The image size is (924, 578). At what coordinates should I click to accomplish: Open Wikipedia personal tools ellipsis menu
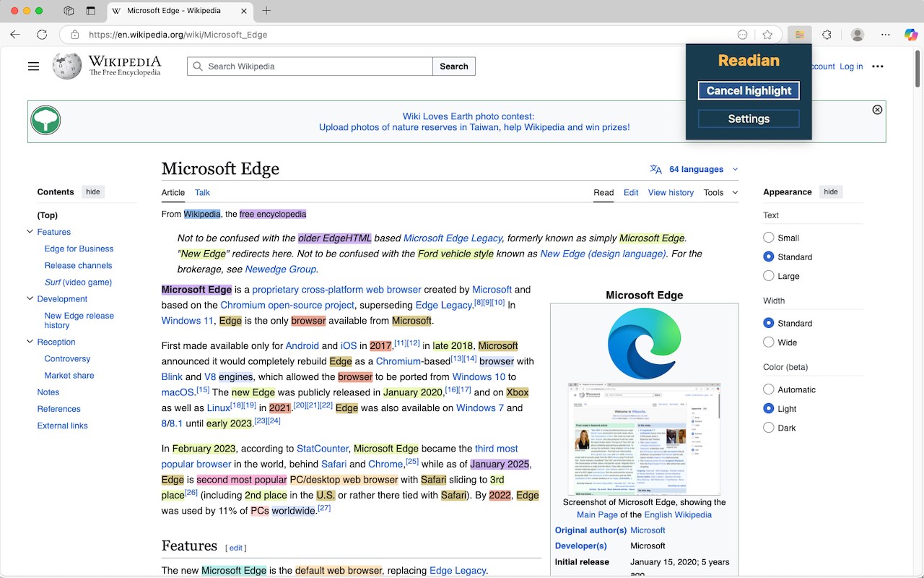point(878,66)
